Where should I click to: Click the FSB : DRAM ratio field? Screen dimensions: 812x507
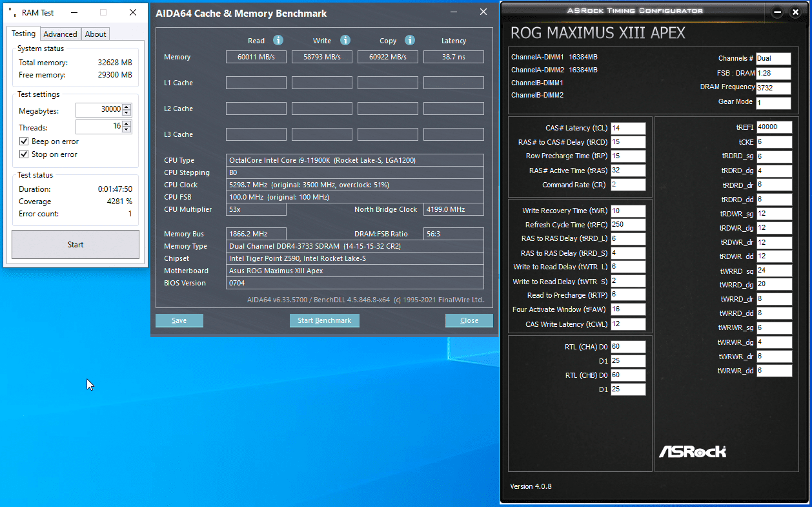click(773, 74)
